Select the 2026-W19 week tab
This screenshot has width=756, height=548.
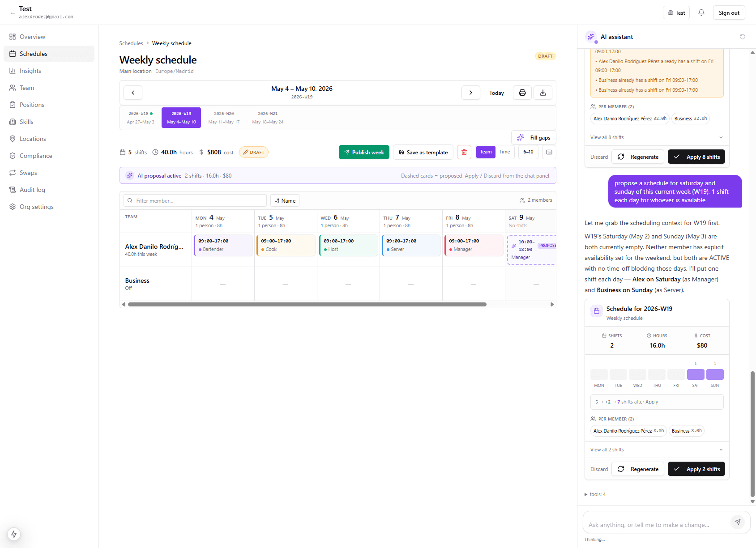tap(181, 118)
